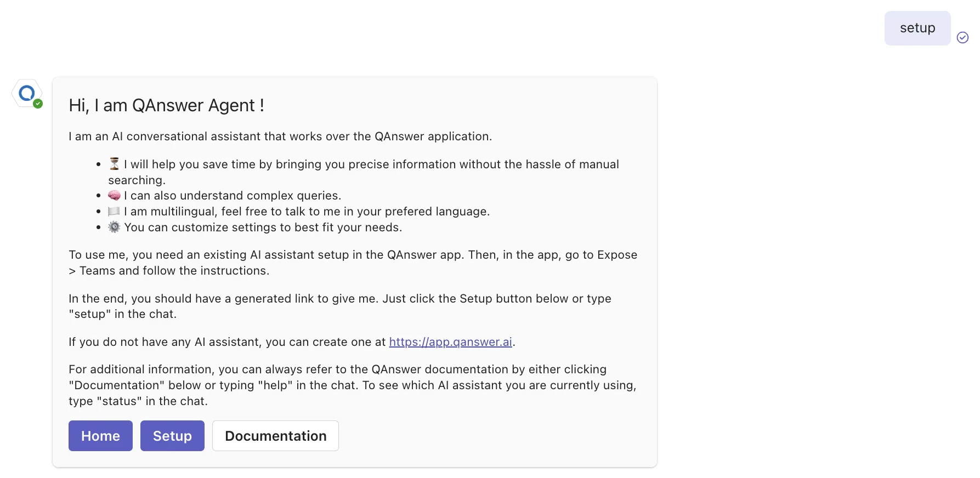This screenshot has height=478, width=980.
Task: Click the white flag emoji icon
Action: (x=114, y=211)
